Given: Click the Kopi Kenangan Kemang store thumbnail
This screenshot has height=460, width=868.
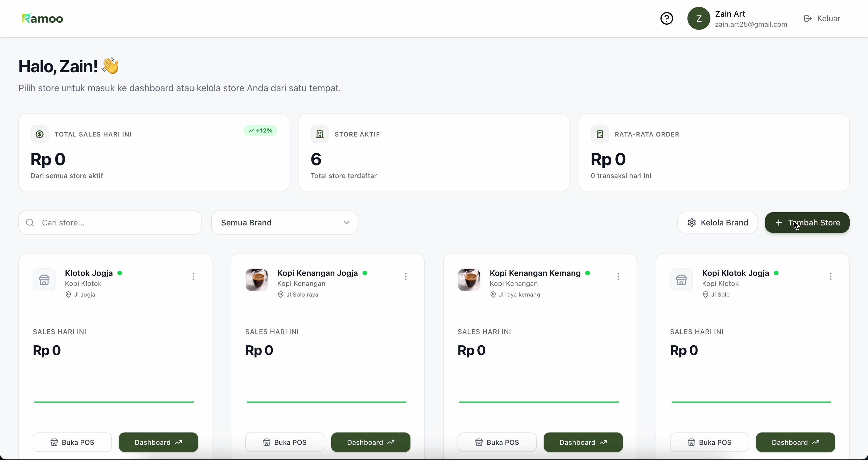Looking at the screenshot, I should (x=469, y=280).
